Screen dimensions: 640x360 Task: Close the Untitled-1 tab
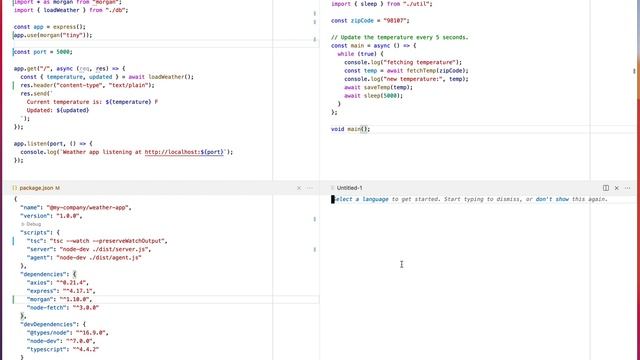pyautogui.click(x=617, y=188)
